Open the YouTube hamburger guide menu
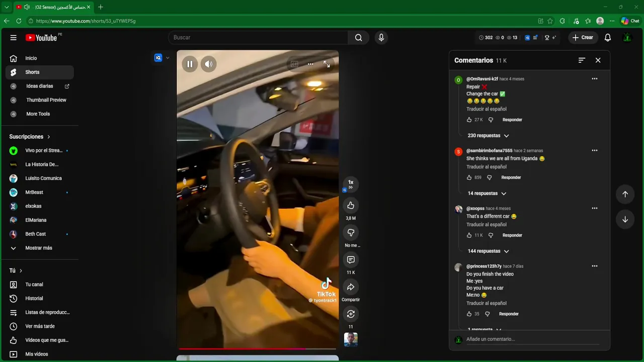The height and width of the screenshot is (362, 644). (x=14, y=38)
